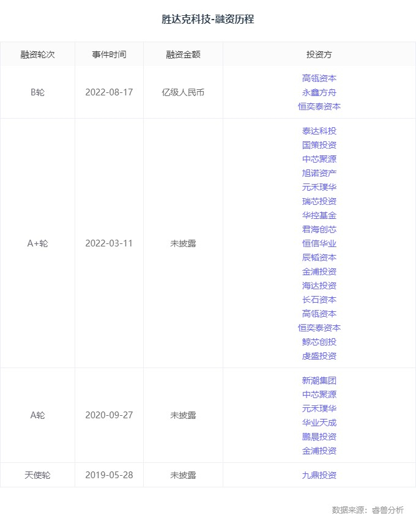
Task: Click the title 胜达克科技-融资历程
Action: pos(207,19)
